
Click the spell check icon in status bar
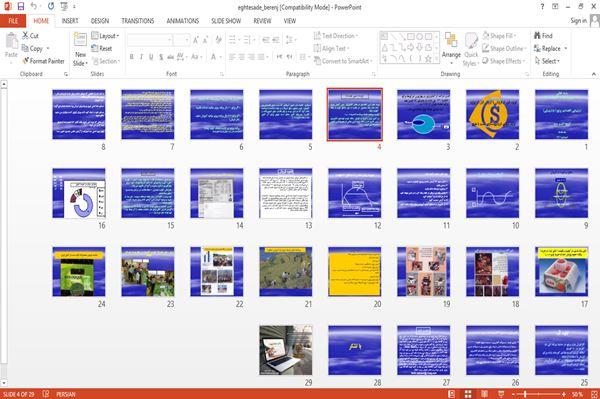[46, 394]
